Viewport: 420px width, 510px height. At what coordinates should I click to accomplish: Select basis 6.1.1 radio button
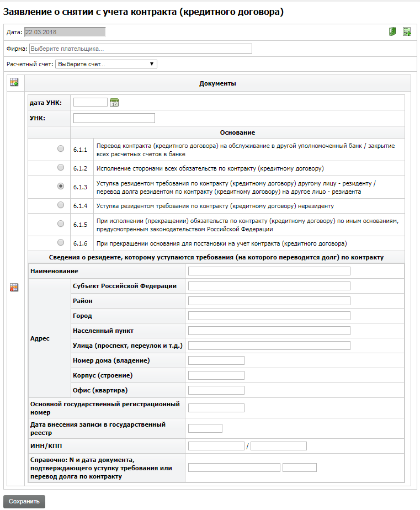[61, 148]
